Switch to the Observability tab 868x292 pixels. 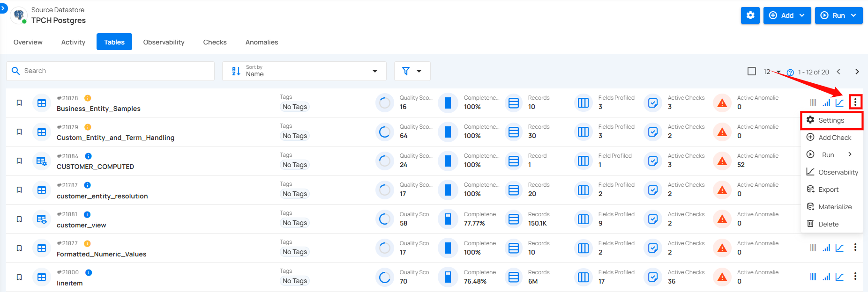(x=164, y=42)
